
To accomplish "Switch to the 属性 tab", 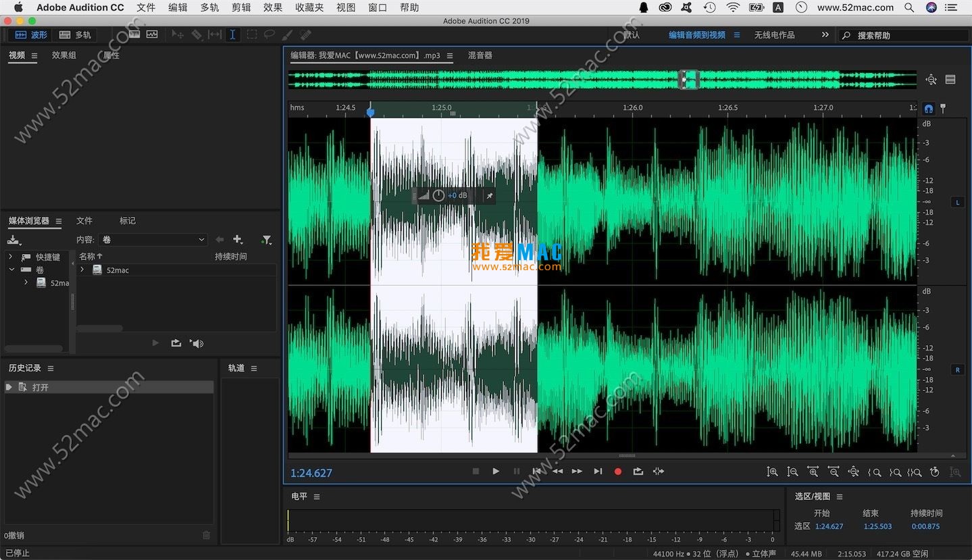I will tap(111, 55).
